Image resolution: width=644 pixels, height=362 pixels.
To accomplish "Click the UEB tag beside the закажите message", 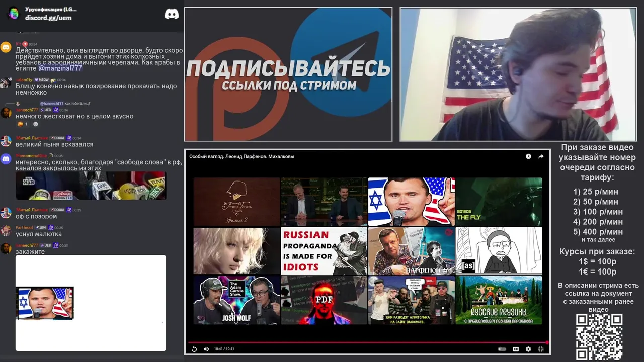I will pyautogui.click(x=46, y=245).
